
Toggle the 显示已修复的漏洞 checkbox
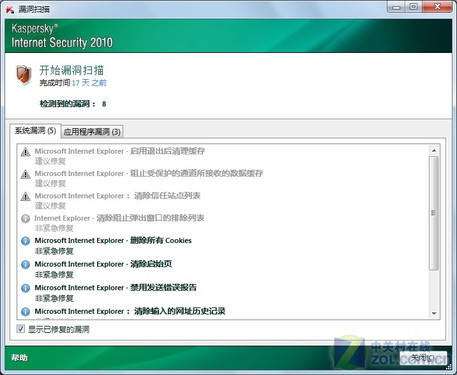(21, 329)
